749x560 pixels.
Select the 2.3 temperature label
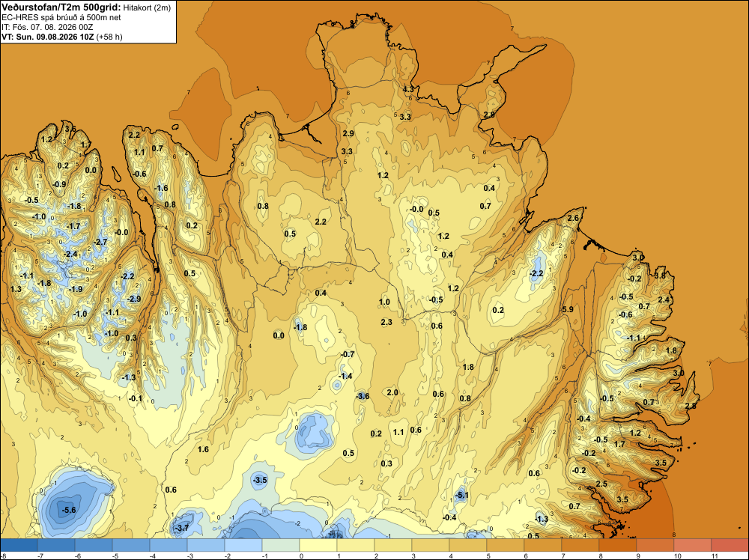click(386, 322)
